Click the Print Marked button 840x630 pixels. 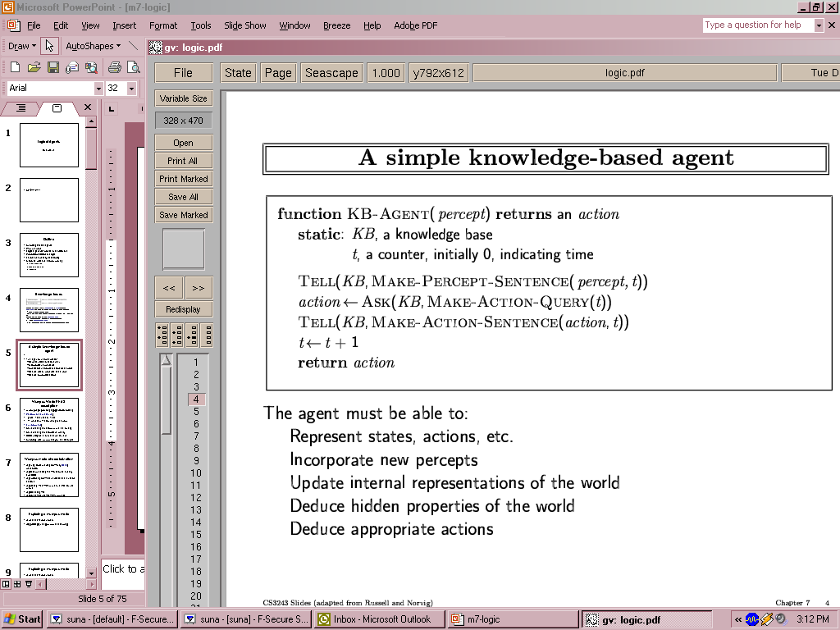coord(183,179)
